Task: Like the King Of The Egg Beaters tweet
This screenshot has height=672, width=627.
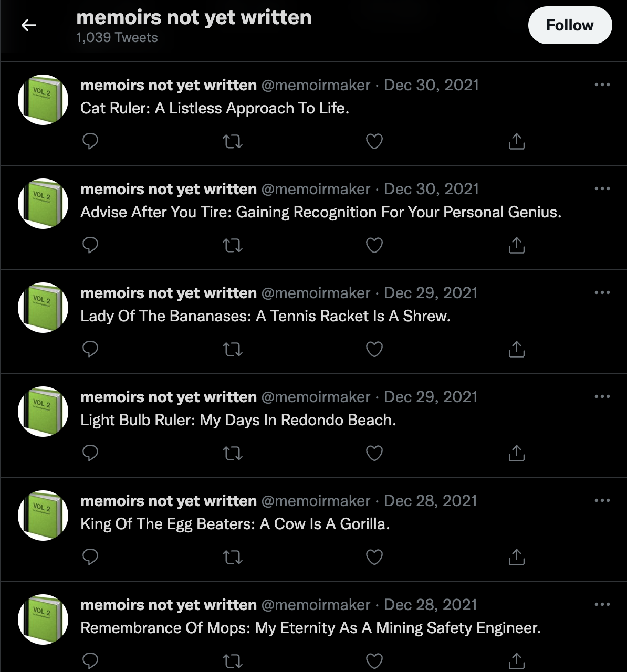Action: click(x=374, y=557)
